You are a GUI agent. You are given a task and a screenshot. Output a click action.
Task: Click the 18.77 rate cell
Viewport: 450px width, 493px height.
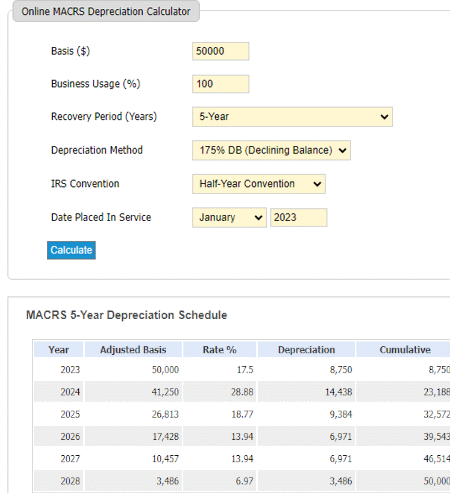[x=220, y=414]
